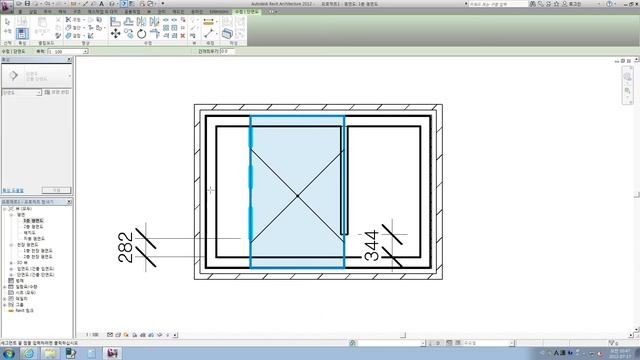Viewport: 640px width, 360px height.
Task: Click the Cope tool icon
Action: 68,20
